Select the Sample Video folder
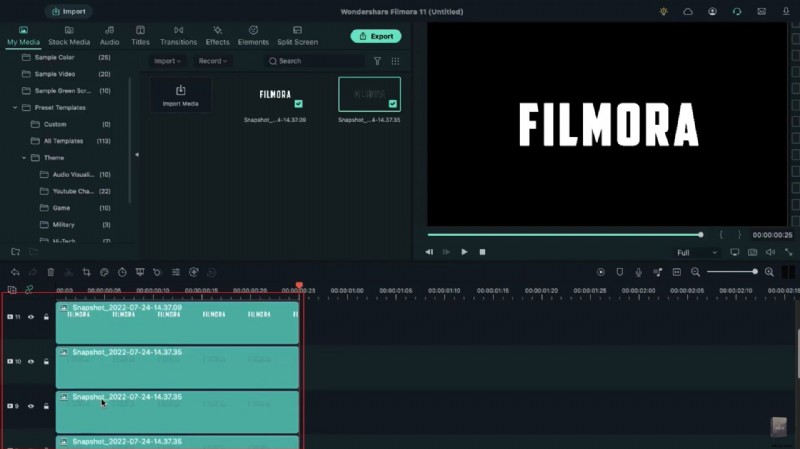800x449 pixels. 58,74
